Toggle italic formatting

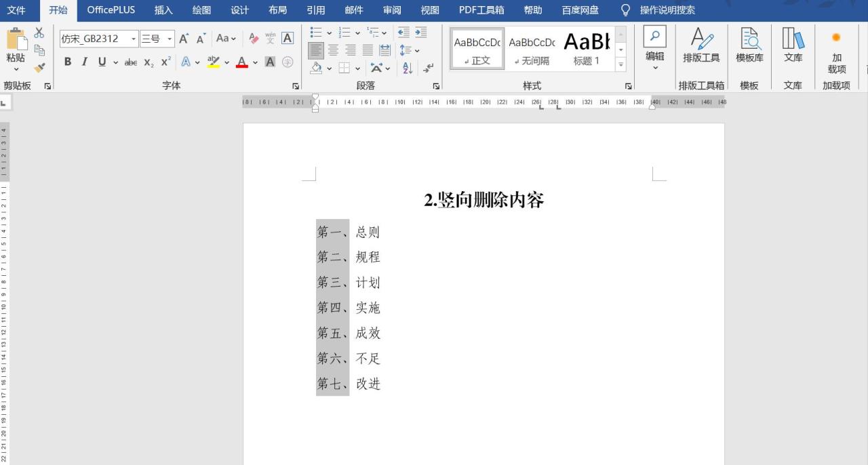point(85,62)
